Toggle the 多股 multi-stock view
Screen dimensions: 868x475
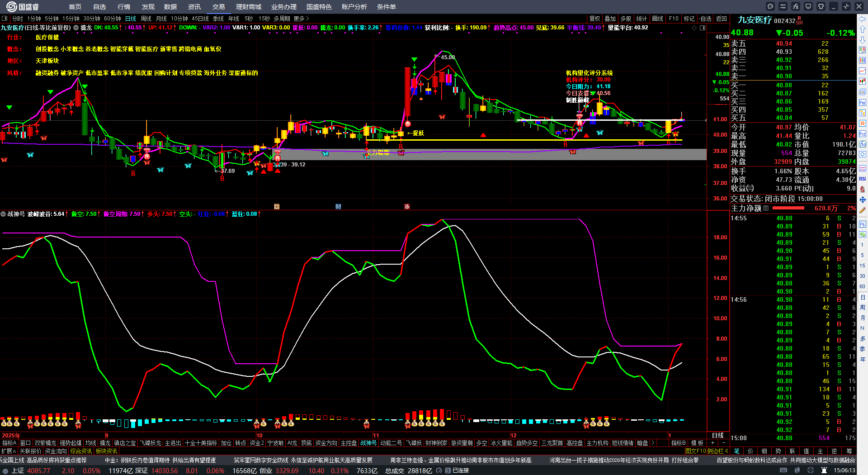tap(626, 19)
